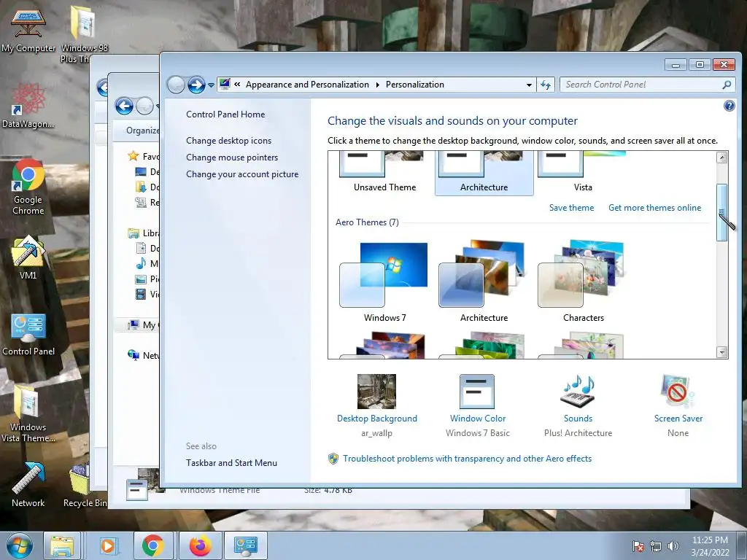Go forward in the Personalization window
This screenshot has height=560, width=747.
(196, 85)
